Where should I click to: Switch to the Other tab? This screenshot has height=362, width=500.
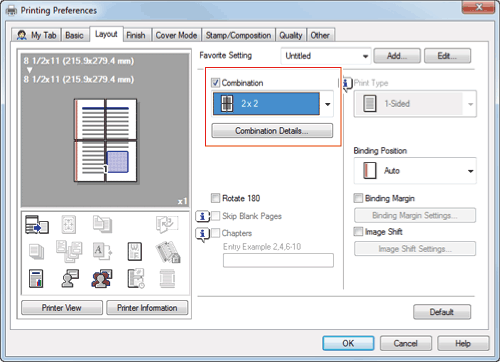click(x=320, y=35)
